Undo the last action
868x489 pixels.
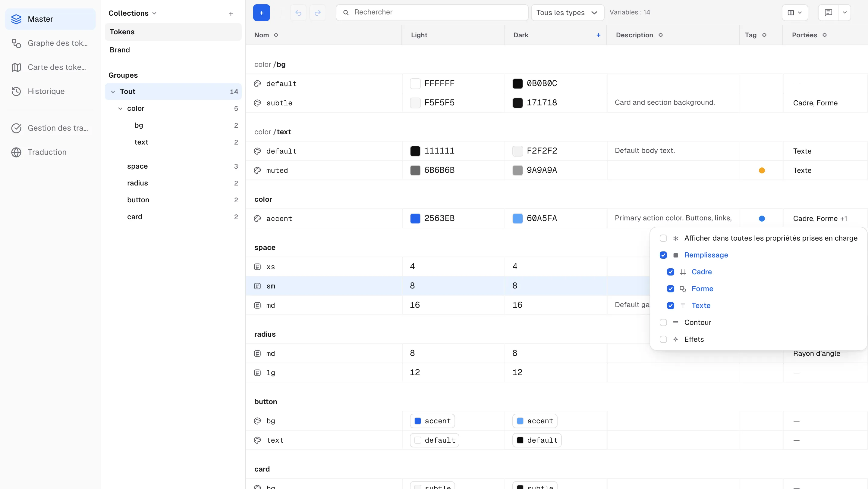[x=298, y=13]
